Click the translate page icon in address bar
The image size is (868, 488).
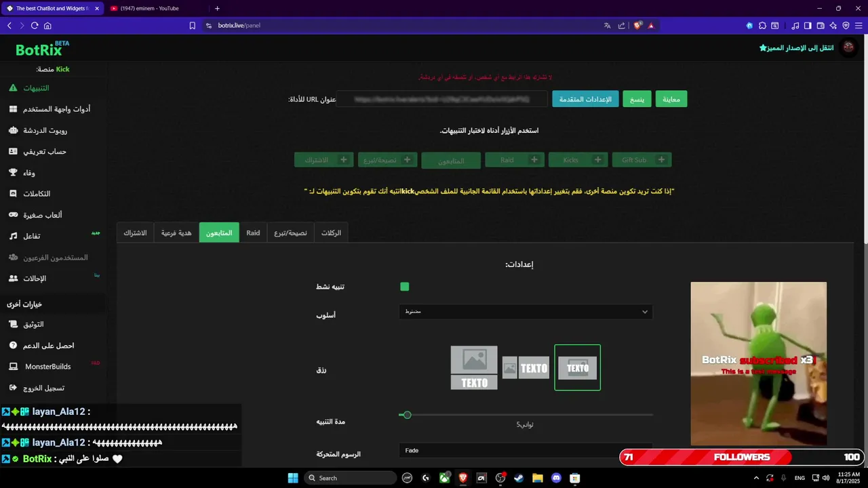[x=608, y=26]
